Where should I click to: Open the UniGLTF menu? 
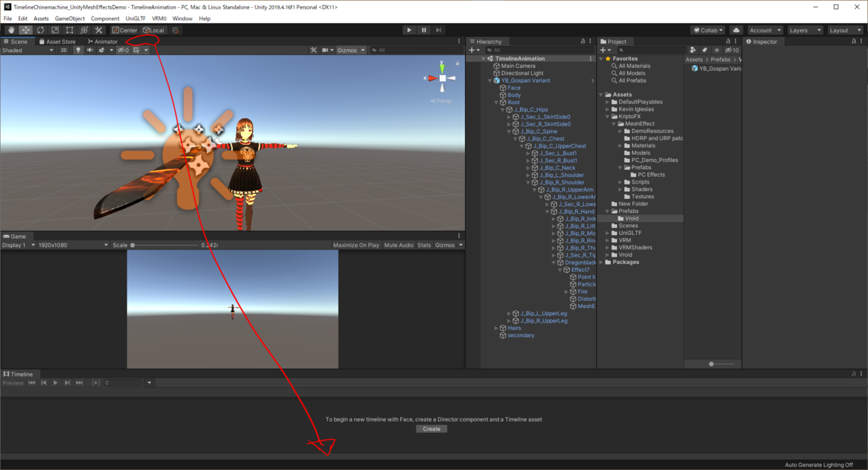(x=135, y=18)
